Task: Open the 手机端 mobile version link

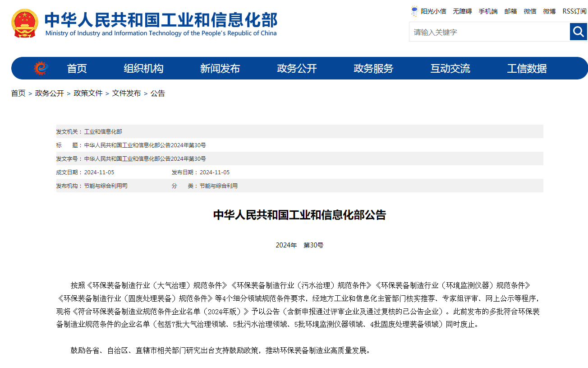Action: (x=488, y=11)
